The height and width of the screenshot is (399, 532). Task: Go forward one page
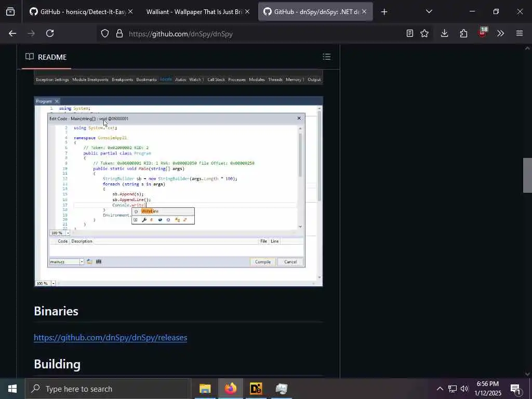pos(31,33)
